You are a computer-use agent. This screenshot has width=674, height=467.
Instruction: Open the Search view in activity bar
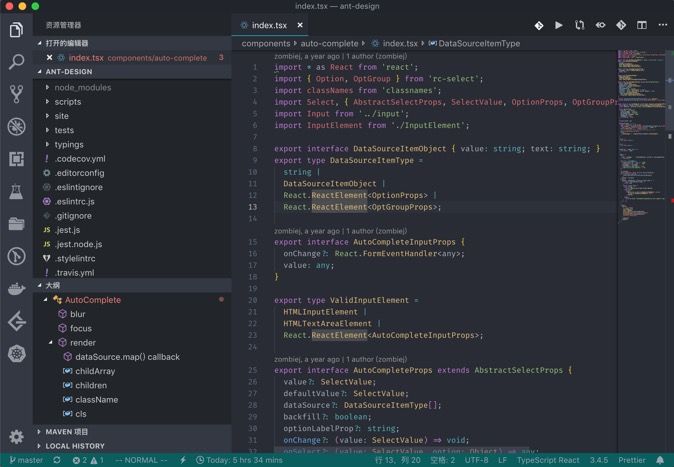point(16,62)
